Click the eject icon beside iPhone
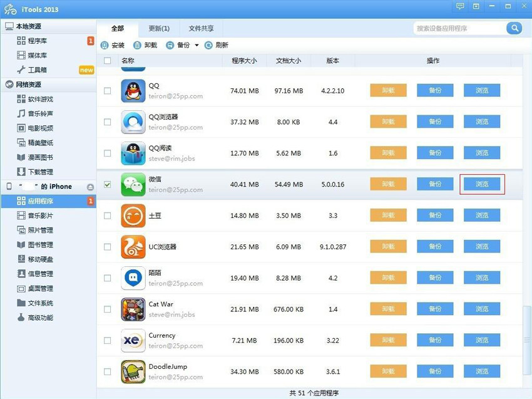532x399 pixels. coord(90,187)
